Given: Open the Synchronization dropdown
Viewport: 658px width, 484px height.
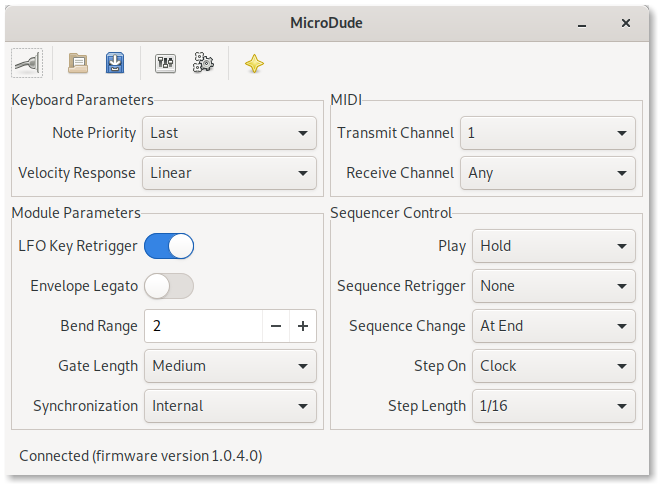Looking at the screenshot, I should 230,406.
